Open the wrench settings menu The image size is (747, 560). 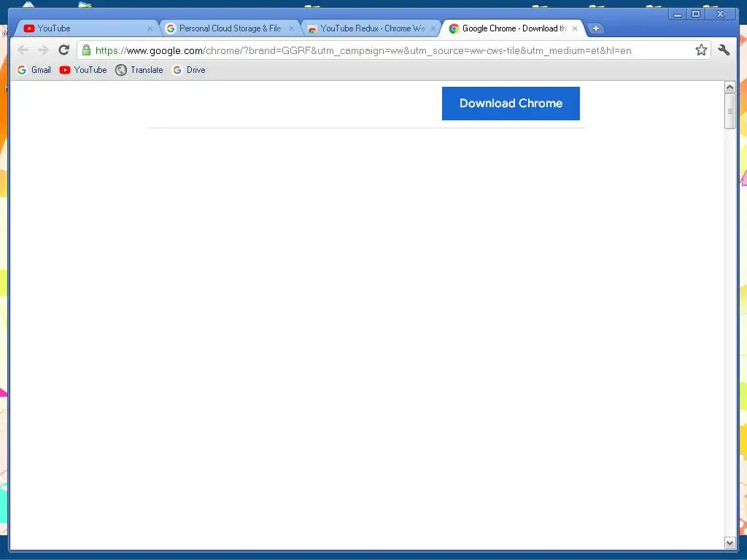pos(724,50)
